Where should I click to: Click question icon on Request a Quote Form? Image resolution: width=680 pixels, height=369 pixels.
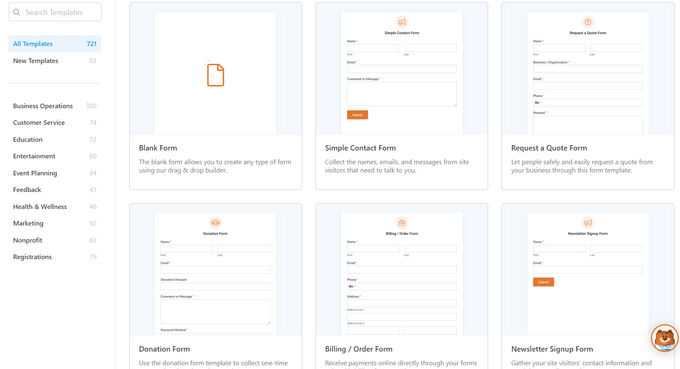click(x=588, y=22)
